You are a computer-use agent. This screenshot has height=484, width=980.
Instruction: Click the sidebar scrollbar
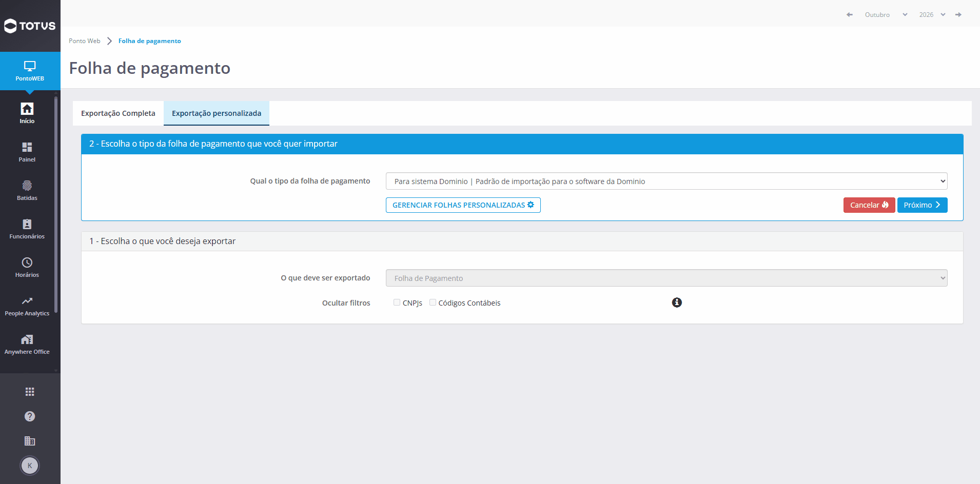[x=56, y=205]
